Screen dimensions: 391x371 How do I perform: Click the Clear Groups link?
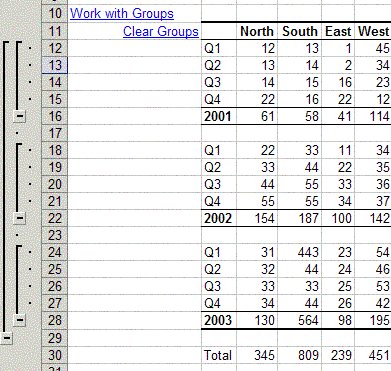coord(161,31)
